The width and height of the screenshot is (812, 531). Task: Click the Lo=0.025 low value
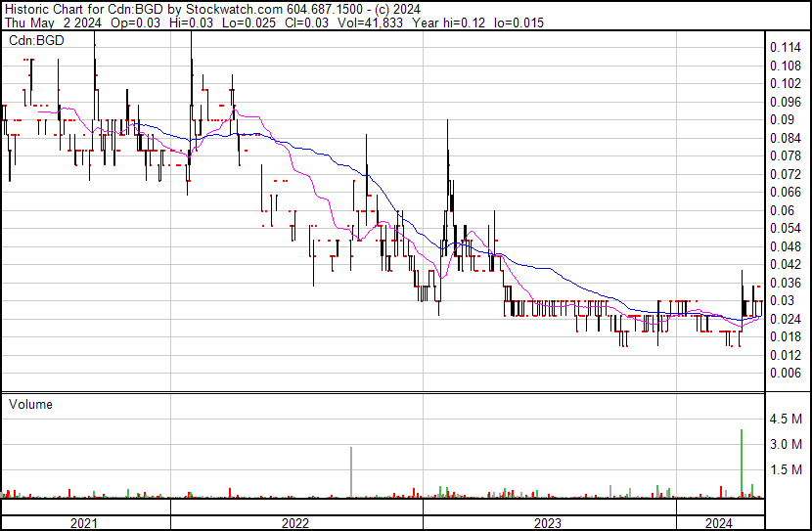[x=248, y=22]
